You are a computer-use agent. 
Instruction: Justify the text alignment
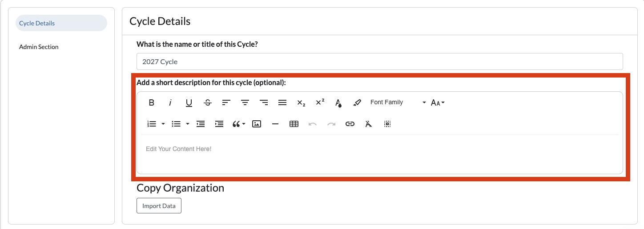[282, 102]
